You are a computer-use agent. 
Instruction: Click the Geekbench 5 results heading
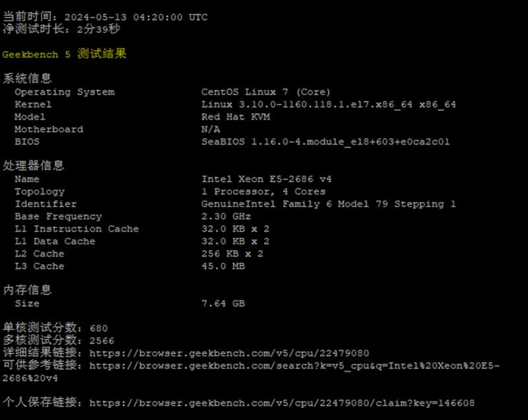(x=65, y=54)
